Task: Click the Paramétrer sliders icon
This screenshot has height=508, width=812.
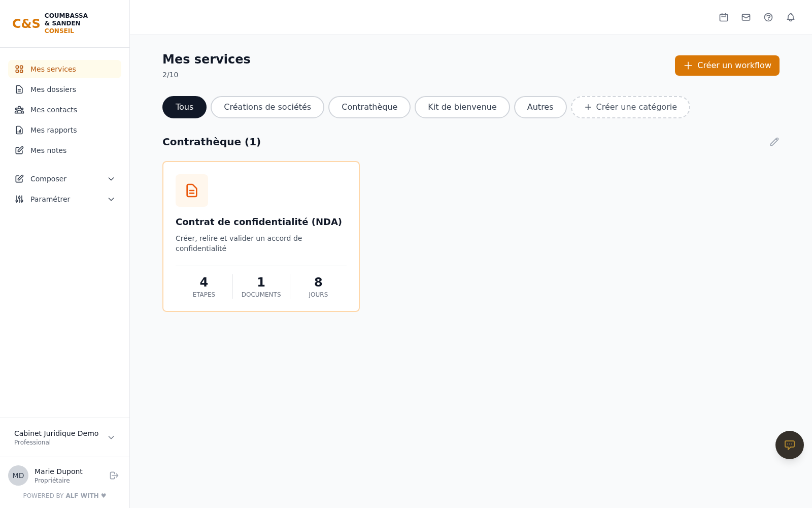Action: (x=19, y=199)
